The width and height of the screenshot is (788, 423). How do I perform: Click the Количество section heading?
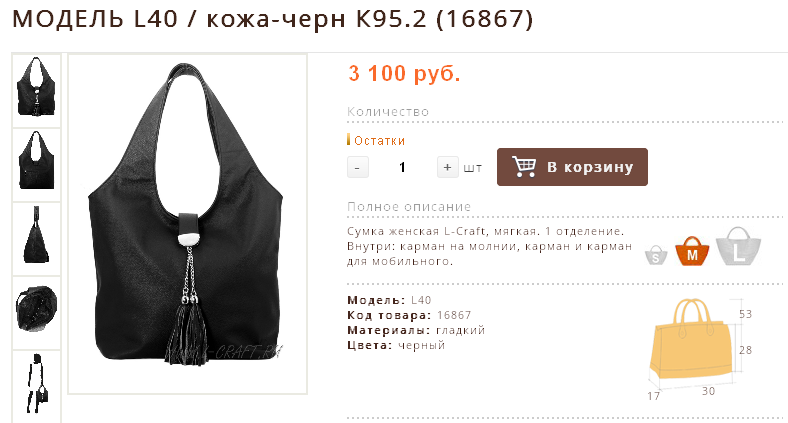pos(388,112)
